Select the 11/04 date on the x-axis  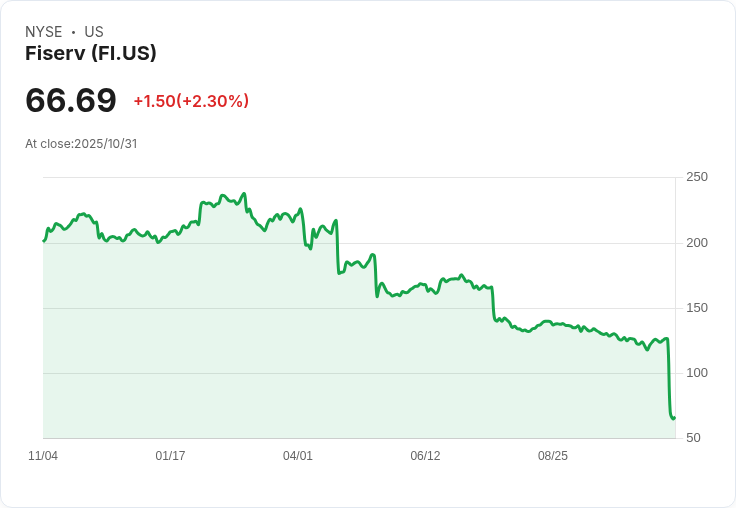[x=43, y=456]
